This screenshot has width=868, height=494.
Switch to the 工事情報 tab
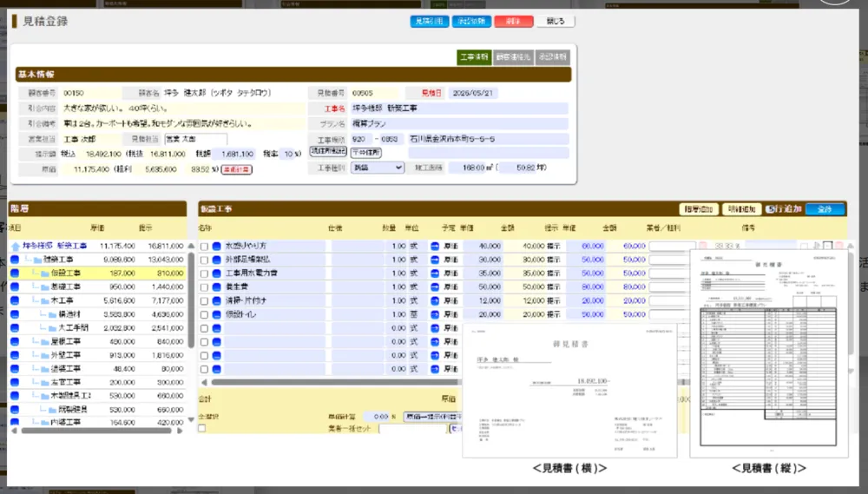474,57
